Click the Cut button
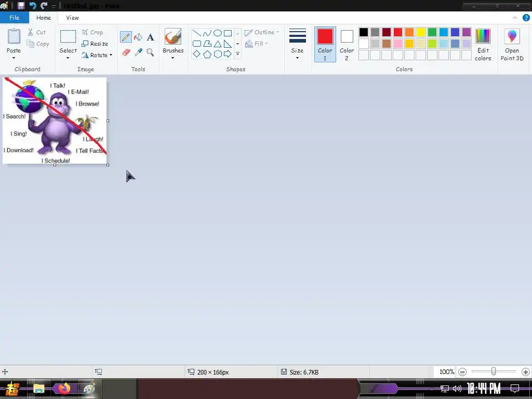 [x=37, y=32]
